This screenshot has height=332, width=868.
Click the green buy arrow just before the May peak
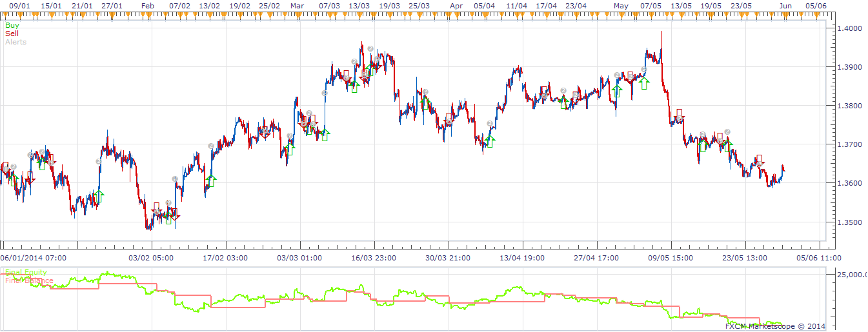pyautogui.click(x=644, y=83)
